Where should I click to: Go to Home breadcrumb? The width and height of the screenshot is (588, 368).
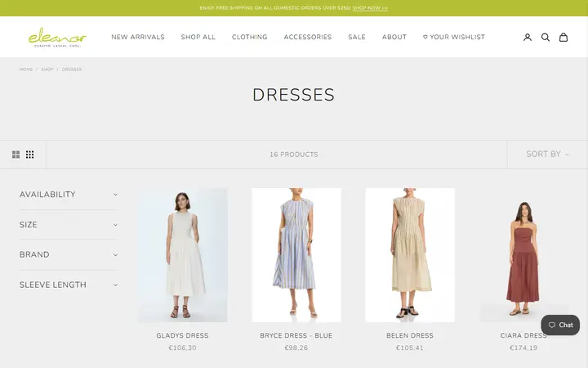tap(26, 70)
